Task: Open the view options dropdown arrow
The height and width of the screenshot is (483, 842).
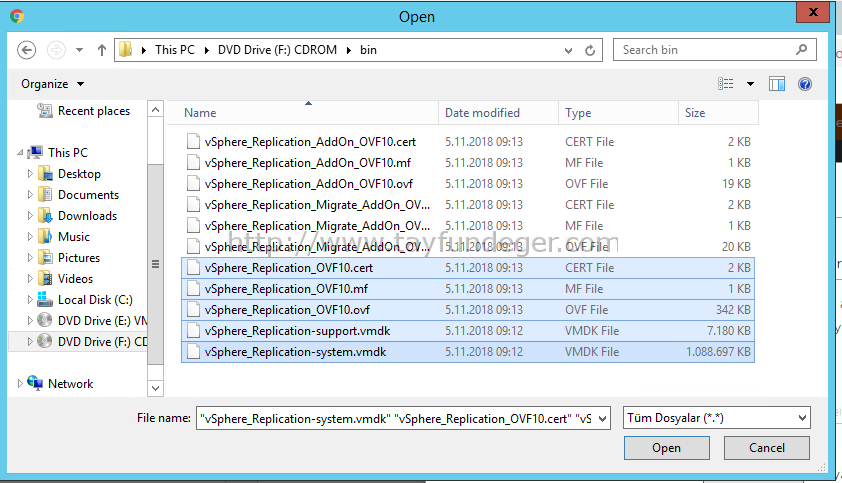Action: (x=750, y=84)
